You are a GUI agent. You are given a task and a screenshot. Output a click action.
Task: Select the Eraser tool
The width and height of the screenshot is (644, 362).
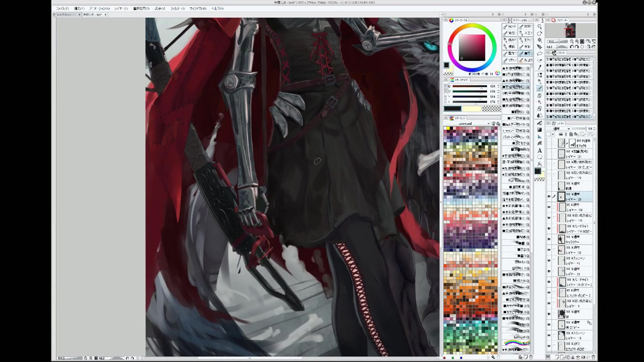tap(539, 109)
